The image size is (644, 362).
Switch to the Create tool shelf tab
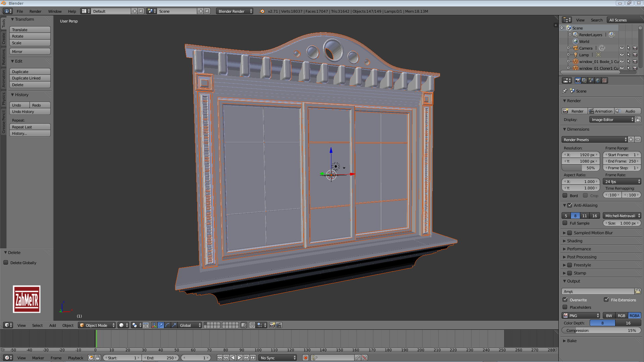(x=4, y=39)
